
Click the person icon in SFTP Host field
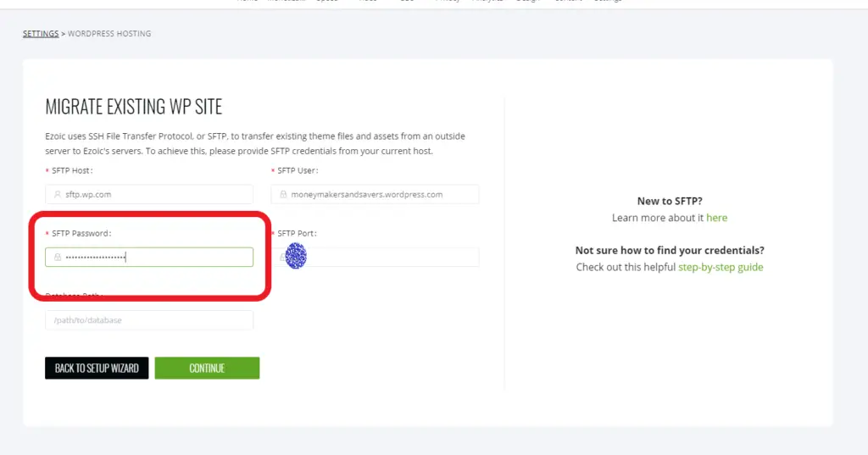(x=58, y=194)
